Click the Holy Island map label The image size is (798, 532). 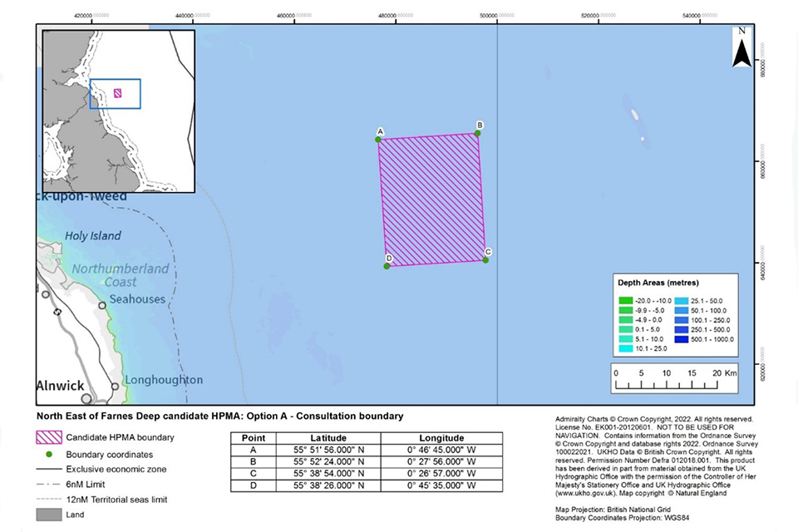[93, 236]
